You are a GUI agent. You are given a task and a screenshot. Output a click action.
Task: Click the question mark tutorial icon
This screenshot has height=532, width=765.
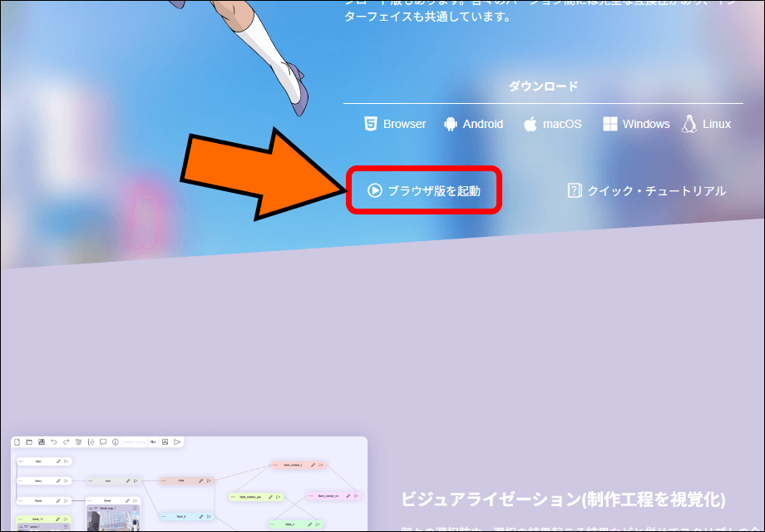575,190
